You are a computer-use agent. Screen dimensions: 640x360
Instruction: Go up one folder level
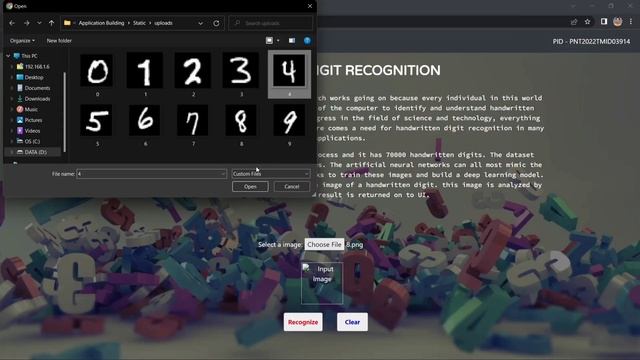[51, 23]
